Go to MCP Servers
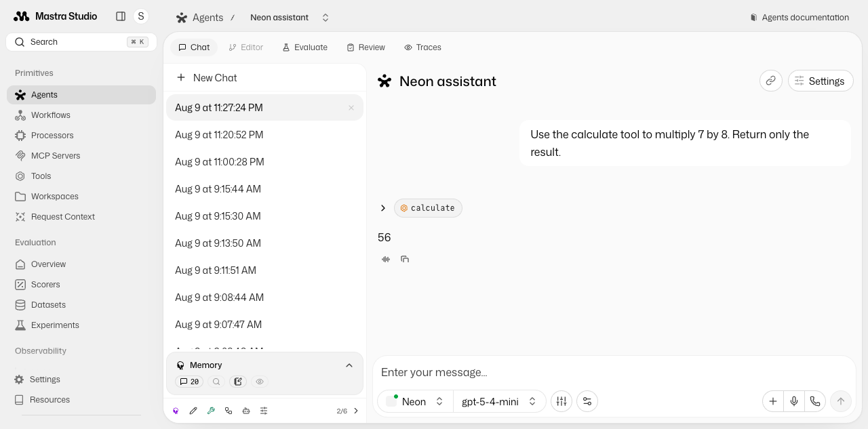The image size is (868, 429). (x=81, y=156)
